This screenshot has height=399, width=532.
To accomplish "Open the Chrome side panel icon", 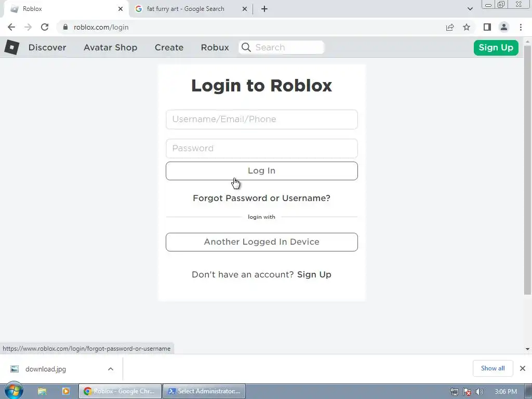I will pyautogui.click(x=487, y=27).
